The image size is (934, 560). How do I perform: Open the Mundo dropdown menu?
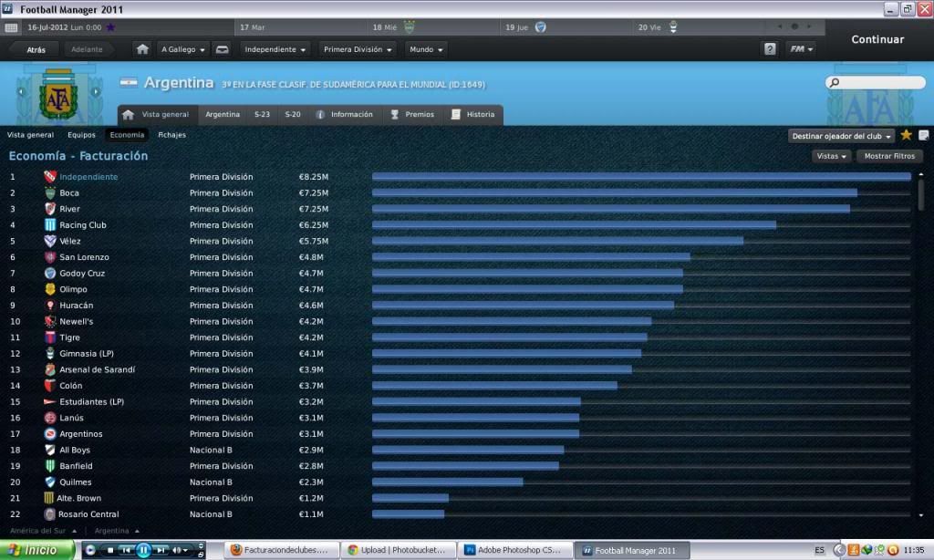click(x=426, y=49)
